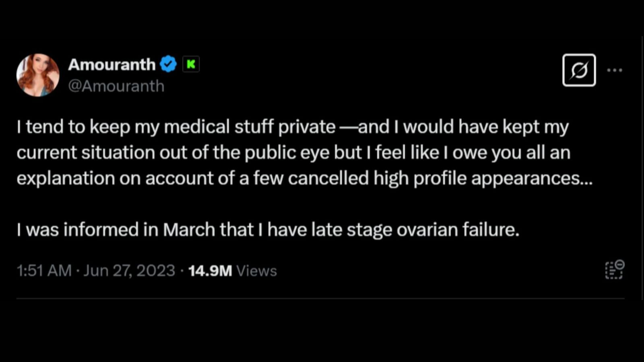Click the sentence about late stage ovarian failure

click(x=268, y=230)
